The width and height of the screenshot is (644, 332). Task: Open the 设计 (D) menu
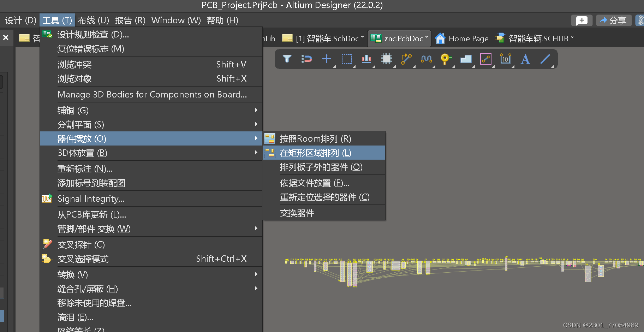21,20
